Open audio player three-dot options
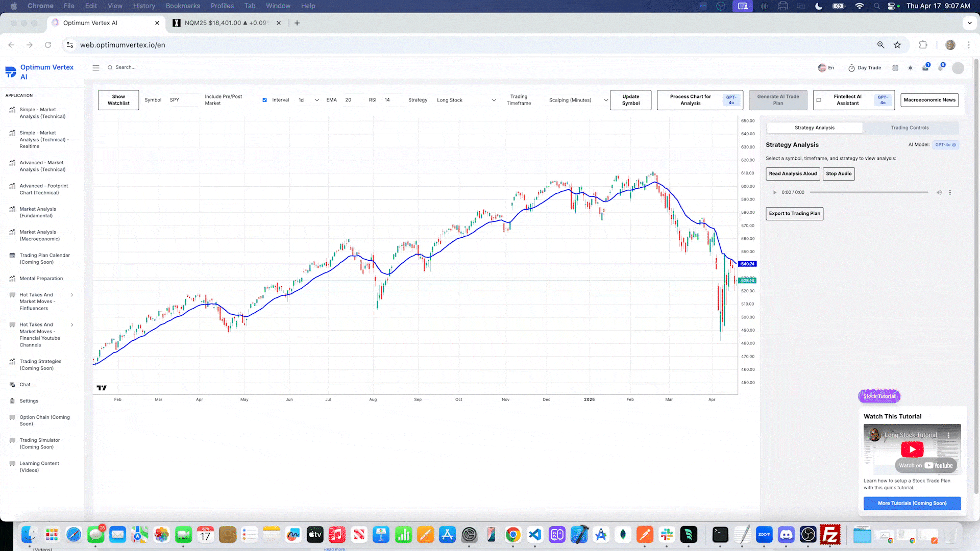Viewport: 980px width, 551px height. [950, 193]
